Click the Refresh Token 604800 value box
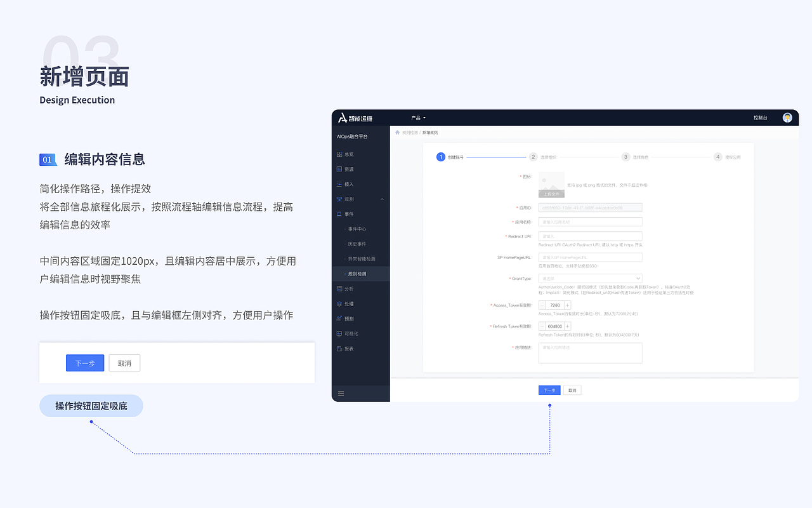 555,326
